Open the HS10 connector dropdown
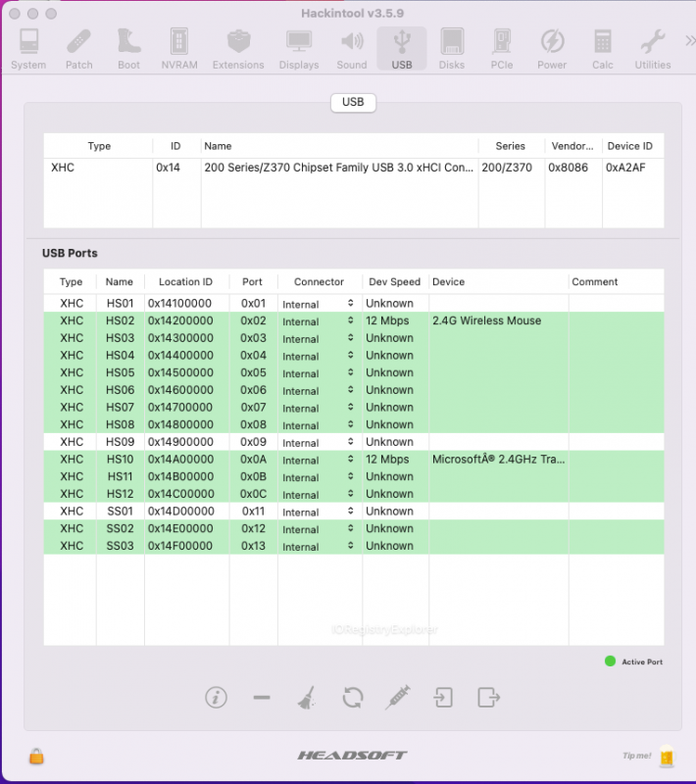The height and width of the screenshot is (784, 696). (x=319, y=460)
